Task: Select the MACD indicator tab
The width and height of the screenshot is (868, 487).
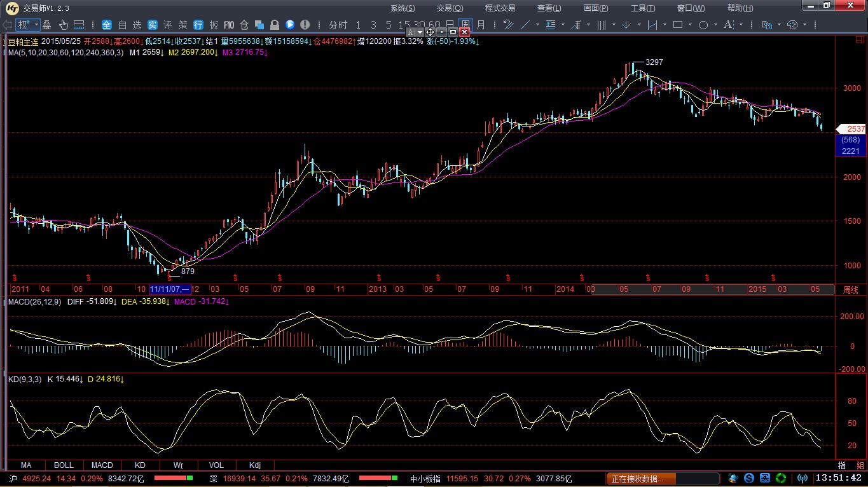Action: (102, 465)
